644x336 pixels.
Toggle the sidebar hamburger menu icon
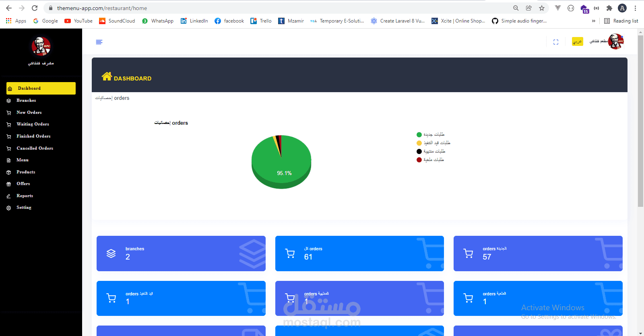pyautogui.click(x=99, y=42)
